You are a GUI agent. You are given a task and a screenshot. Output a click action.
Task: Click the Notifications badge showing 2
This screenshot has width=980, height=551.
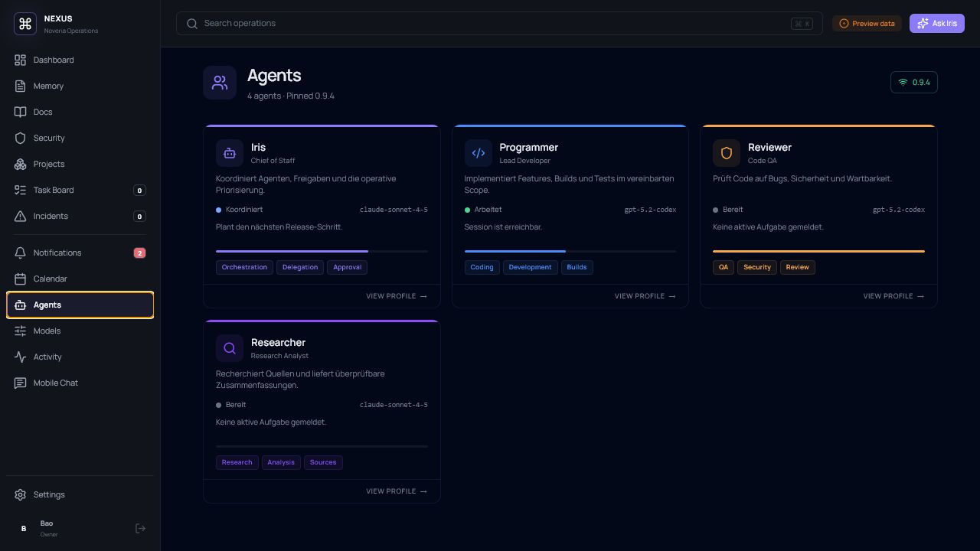point(139,253)
